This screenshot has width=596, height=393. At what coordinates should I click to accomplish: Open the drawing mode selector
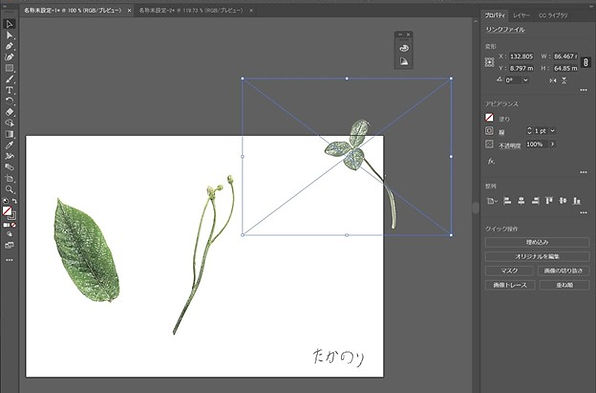[10, 235]
